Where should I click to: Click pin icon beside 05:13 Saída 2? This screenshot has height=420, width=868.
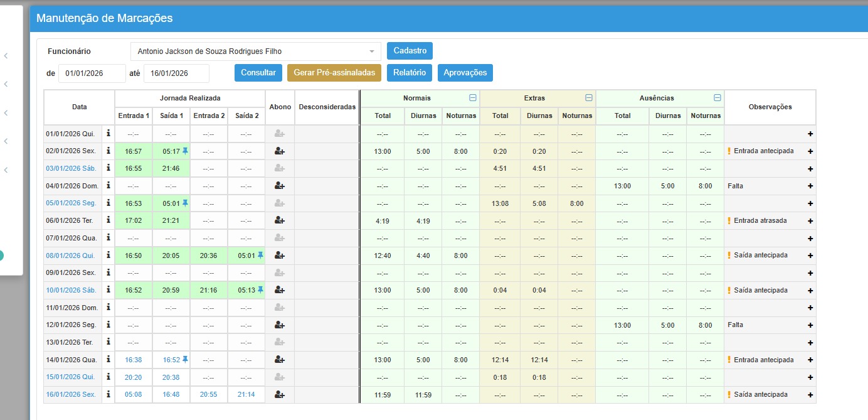point(260,290)
